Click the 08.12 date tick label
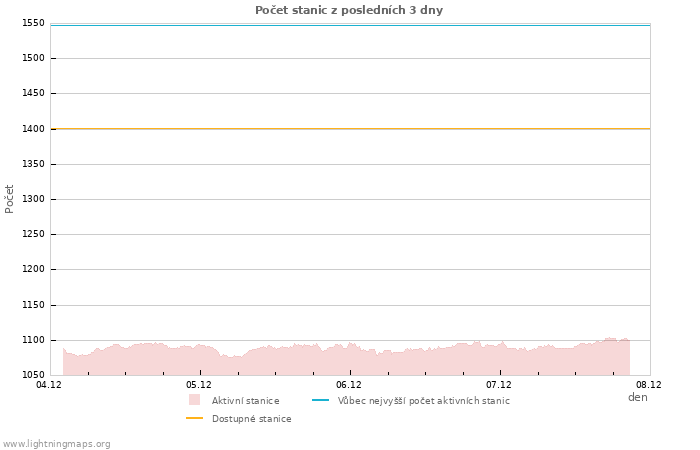The image size is (700, 450). (x=649, y=384)
